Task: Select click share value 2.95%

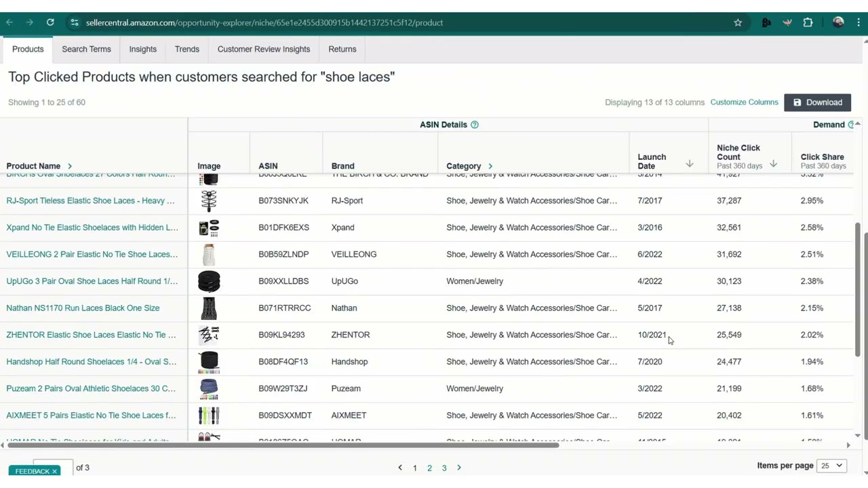Action: 812,201
